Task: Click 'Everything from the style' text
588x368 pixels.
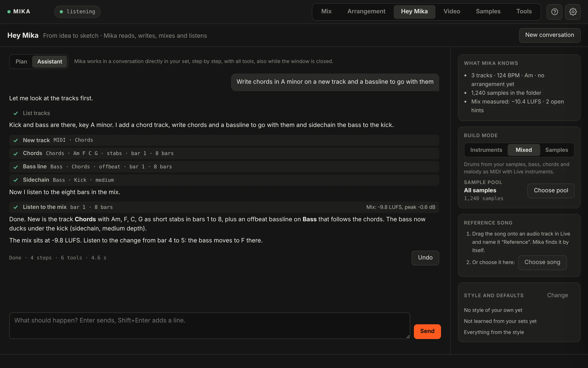Action: tap(494, 332)
